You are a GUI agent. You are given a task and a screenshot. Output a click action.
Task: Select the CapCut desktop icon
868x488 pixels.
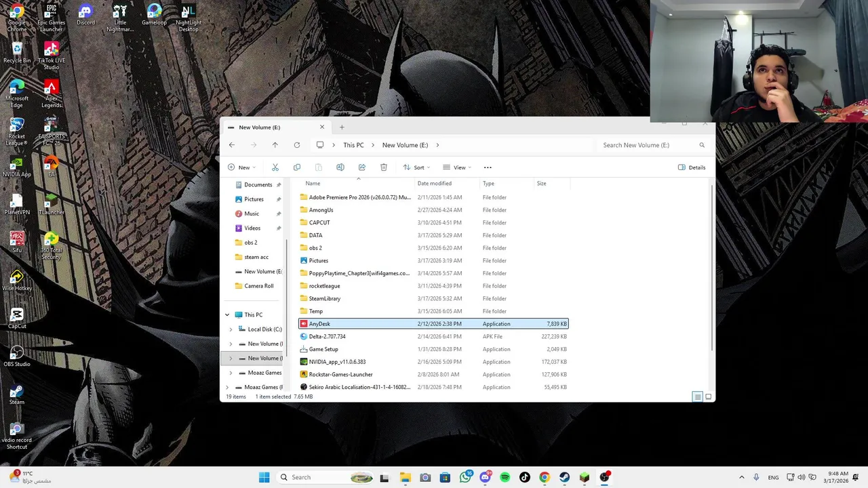17,319
